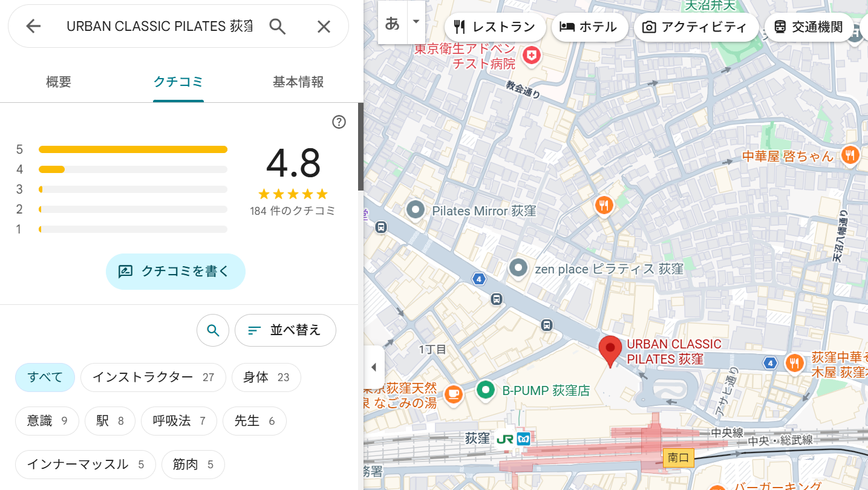The height and width of the screenshot is (490, 868).
Task: Switch to the 概要 tab
Action: click(x=59, y=82)
